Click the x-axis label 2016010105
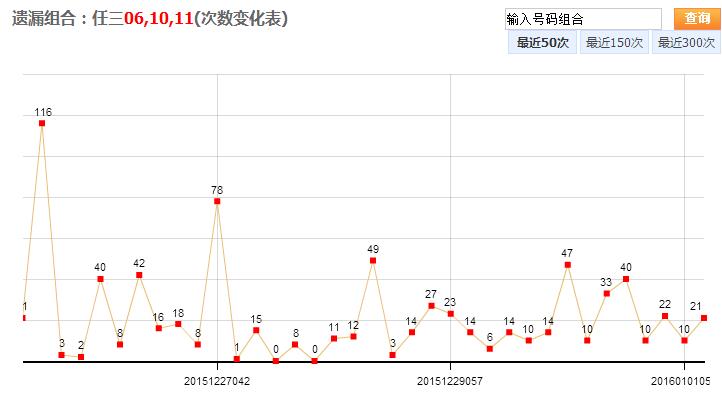This screenshot has width=722, height=404. tap(680, 381)
